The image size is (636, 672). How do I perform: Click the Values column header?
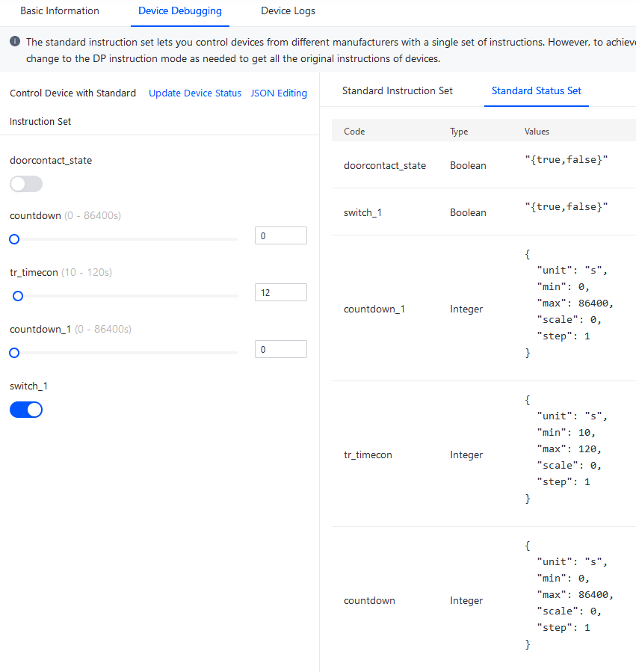point(537,132)
